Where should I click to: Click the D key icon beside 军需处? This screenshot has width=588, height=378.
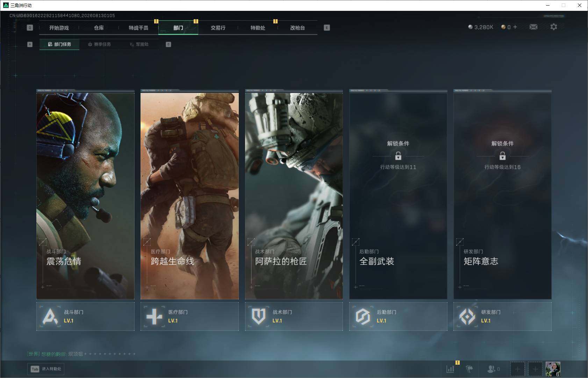[x=168, y=44]
